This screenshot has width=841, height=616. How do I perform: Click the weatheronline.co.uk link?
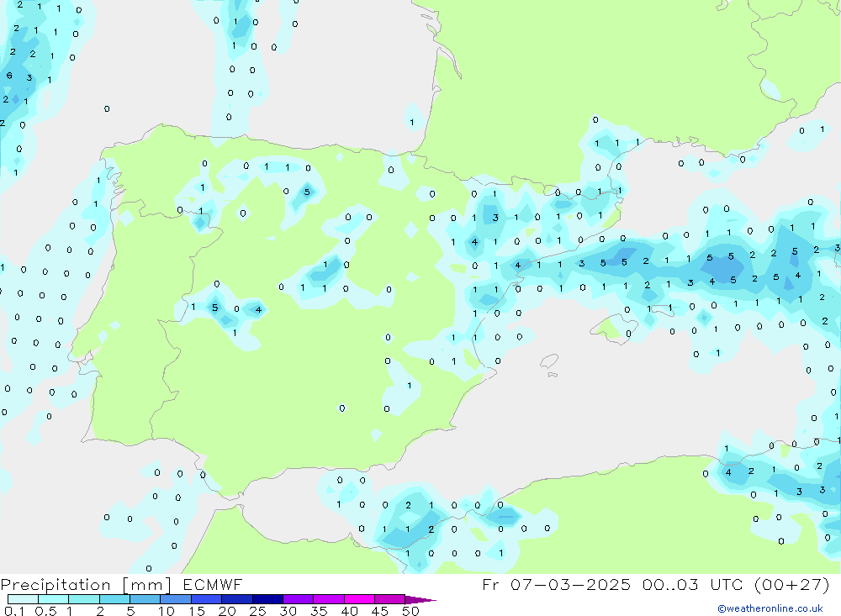(x=770, y=608)
